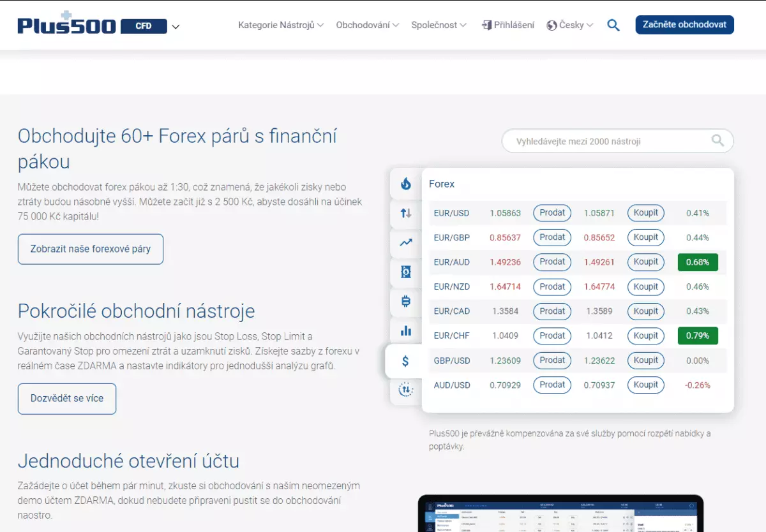The height and width of the screenshot is (532, 766).
Task: Click the EUR/CAD pair name
Action: [451, 311]
